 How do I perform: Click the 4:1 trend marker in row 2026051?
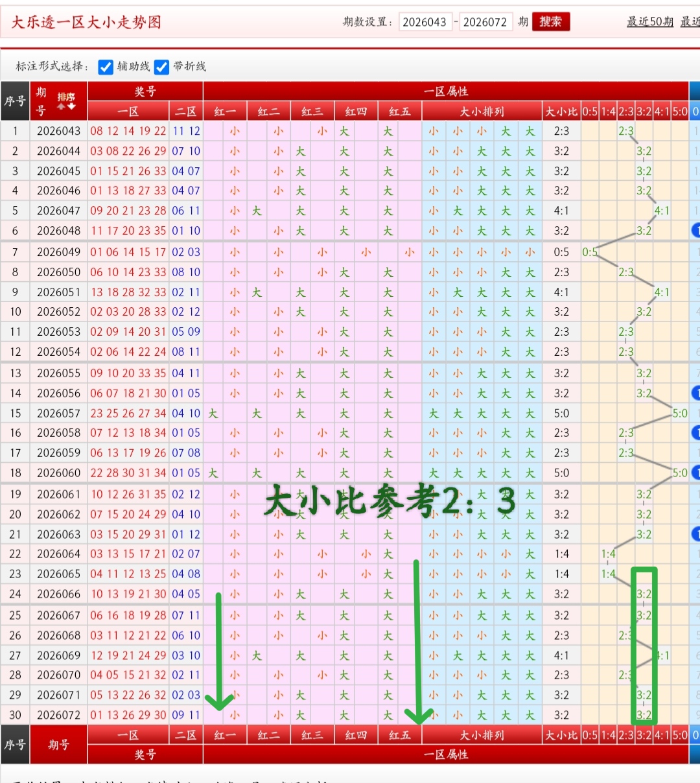pos(662,292)
